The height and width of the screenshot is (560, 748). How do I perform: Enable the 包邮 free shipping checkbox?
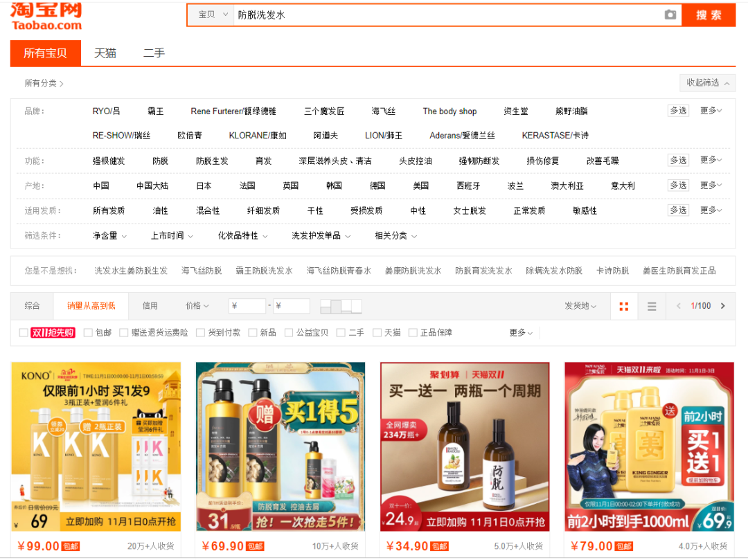point(89,333)
